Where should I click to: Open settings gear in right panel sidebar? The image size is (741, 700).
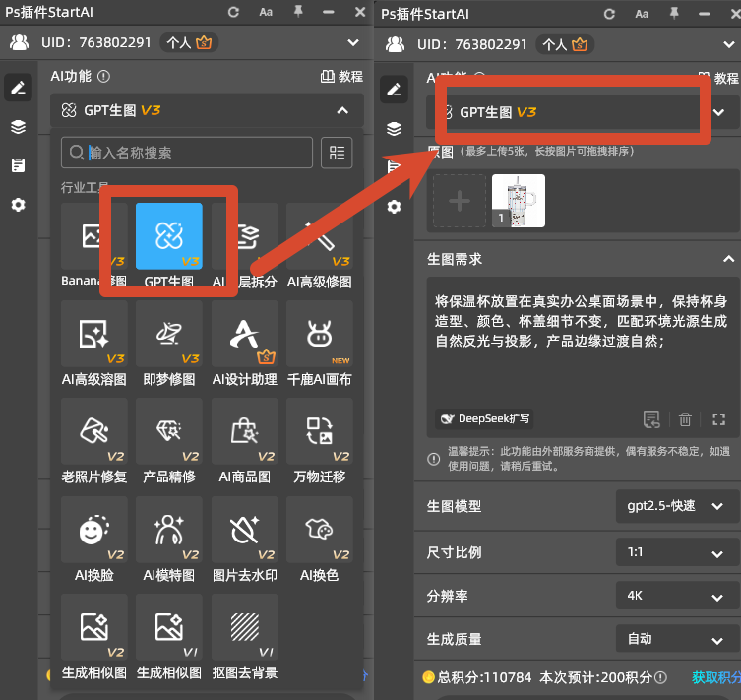click(x=395, y=207)
